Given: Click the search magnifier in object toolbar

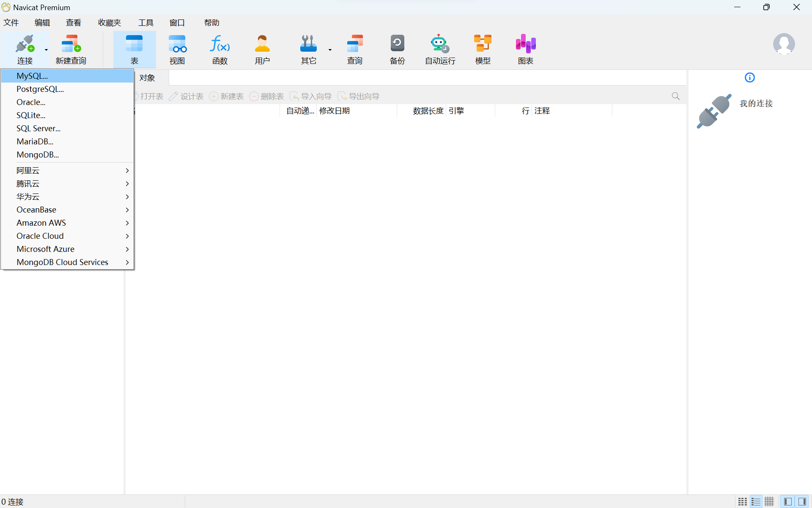Looking at the screenshot, I should click(x=675, y=97).
